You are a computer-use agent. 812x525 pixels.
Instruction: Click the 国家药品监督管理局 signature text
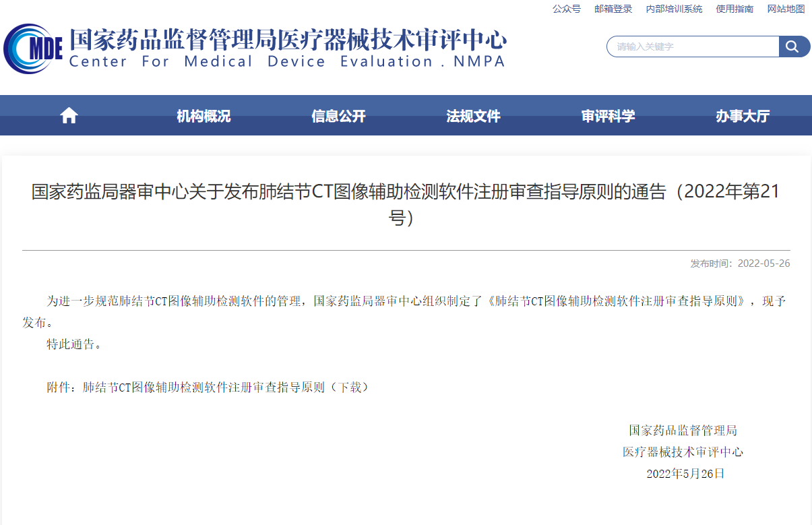[683, 430]
